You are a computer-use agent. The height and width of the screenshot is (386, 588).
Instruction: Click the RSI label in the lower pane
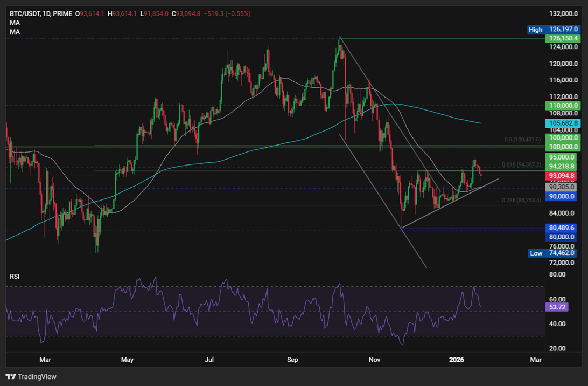[14, 276]
